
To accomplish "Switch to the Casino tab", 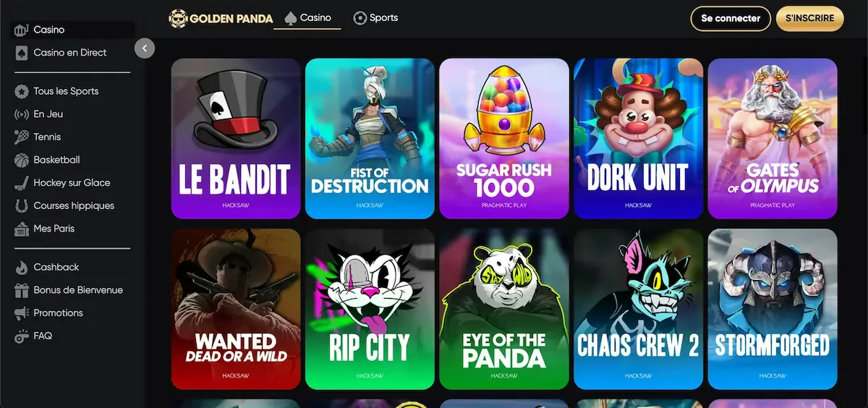I will coord(307,18).
